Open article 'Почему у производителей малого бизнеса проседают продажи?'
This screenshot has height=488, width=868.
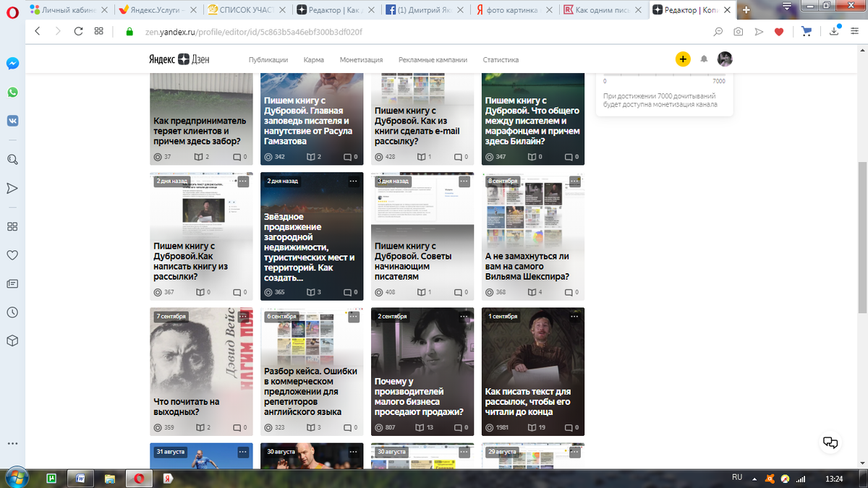tap(419, 396)
